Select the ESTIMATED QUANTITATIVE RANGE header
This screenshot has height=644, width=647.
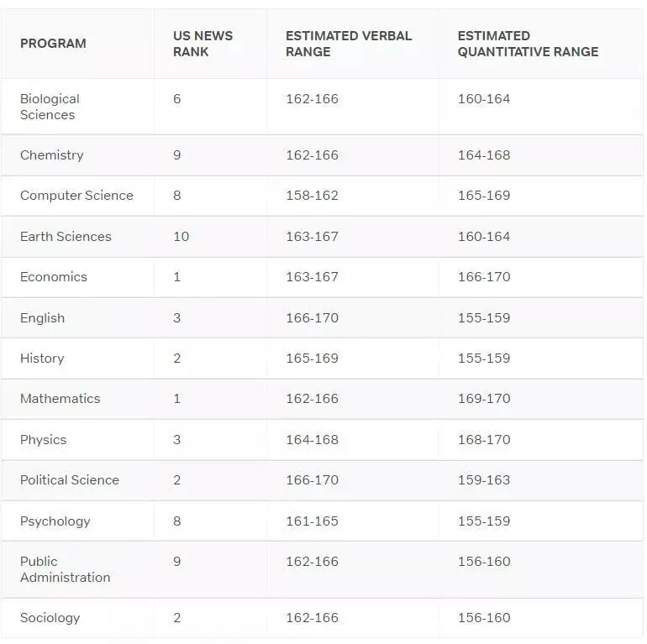click(528, 44)
